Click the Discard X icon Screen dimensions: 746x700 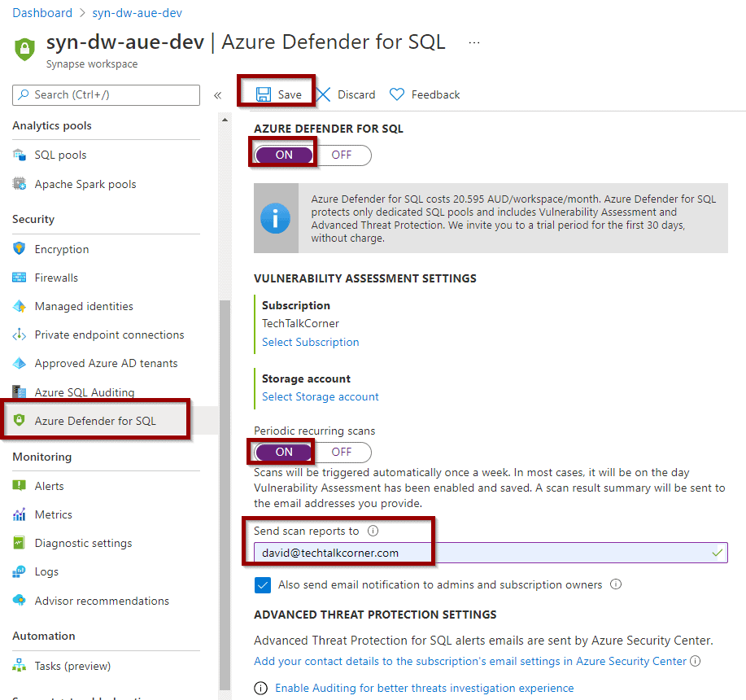point(324,94)
